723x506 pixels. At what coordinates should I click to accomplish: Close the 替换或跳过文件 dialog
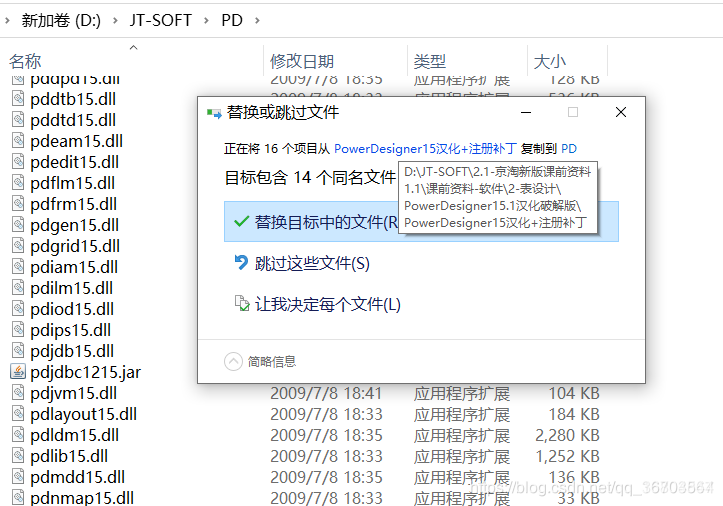click(x=621, y=112)
